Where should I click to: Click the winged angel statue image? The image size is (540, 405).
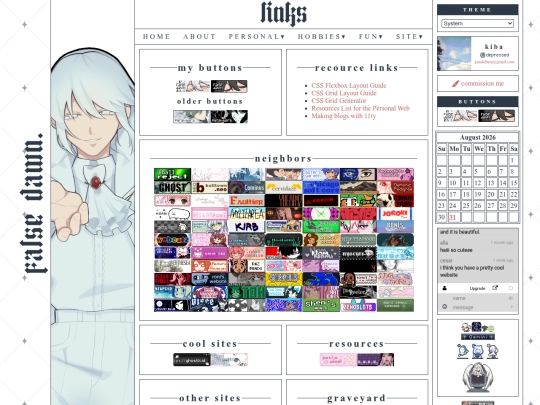point(478,377)
